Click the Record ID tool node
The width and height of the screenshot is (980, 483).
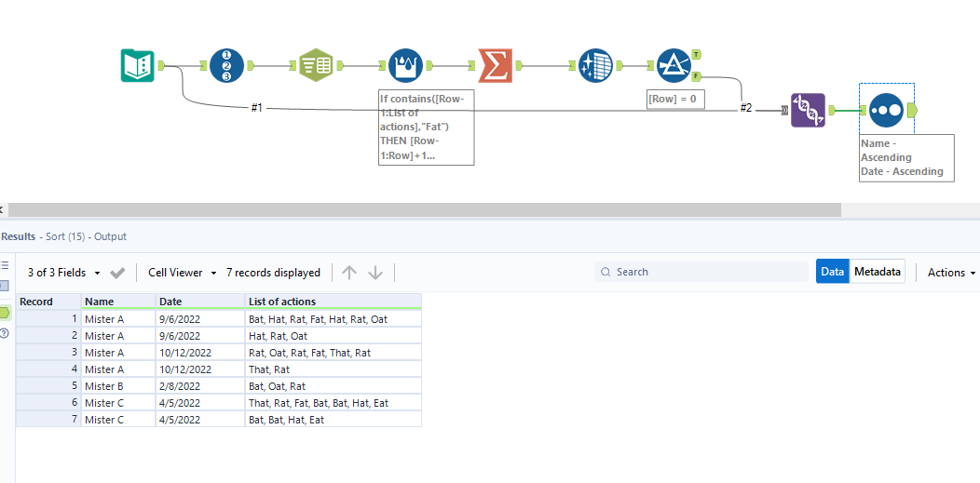tap(226, 65)
